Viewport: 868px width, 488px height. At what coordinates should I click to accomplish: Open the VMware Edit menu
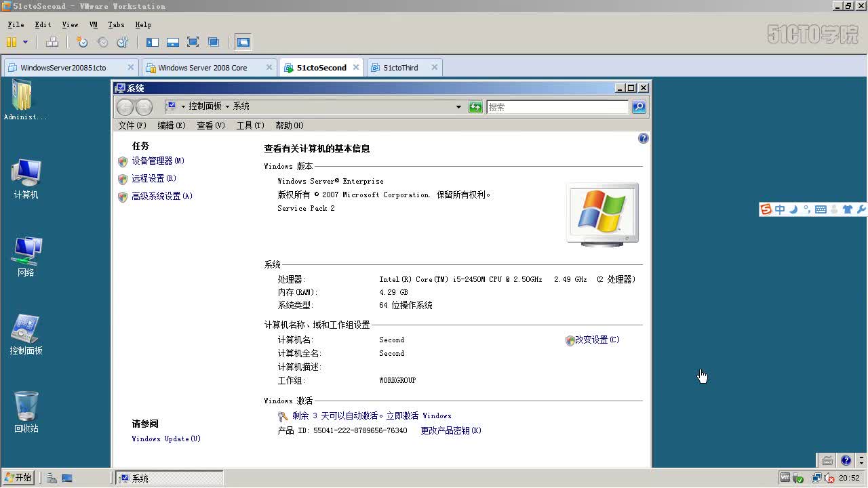pos(43,25)
